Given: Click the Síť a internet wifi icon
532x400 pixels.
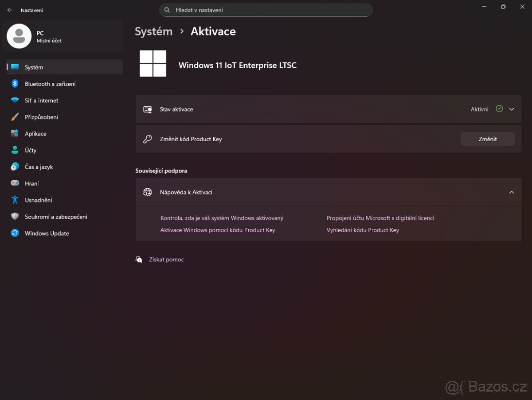Looking at the screenshot, I should pos(15,101).
